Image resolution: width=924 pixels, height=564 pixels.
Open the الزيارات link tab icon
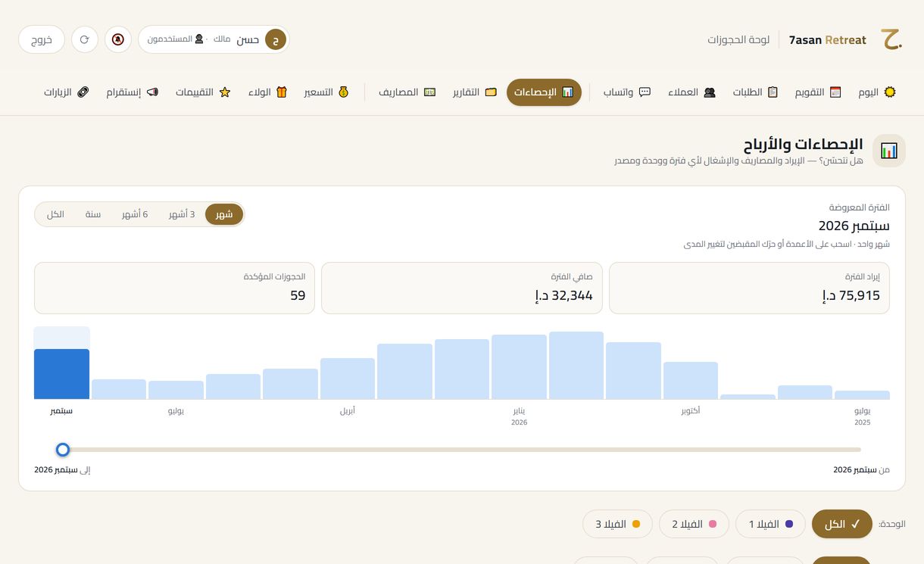tap(83, 92)
